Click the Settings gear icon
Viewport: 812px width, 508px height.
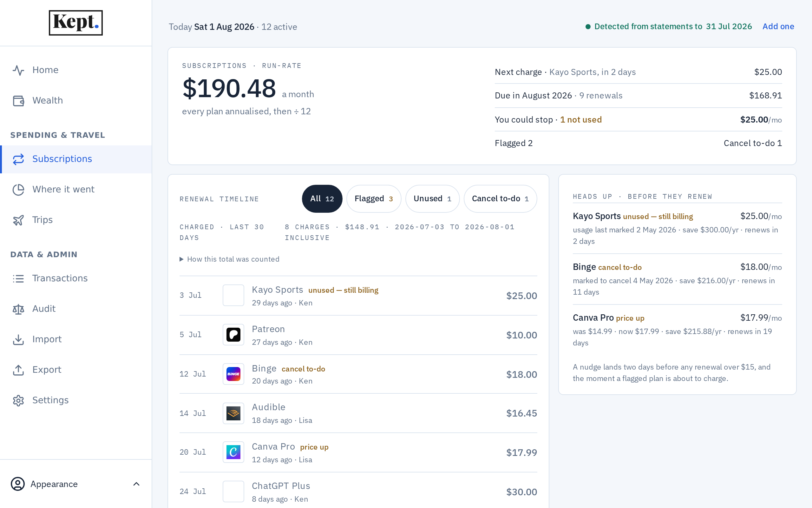(18, 400)
